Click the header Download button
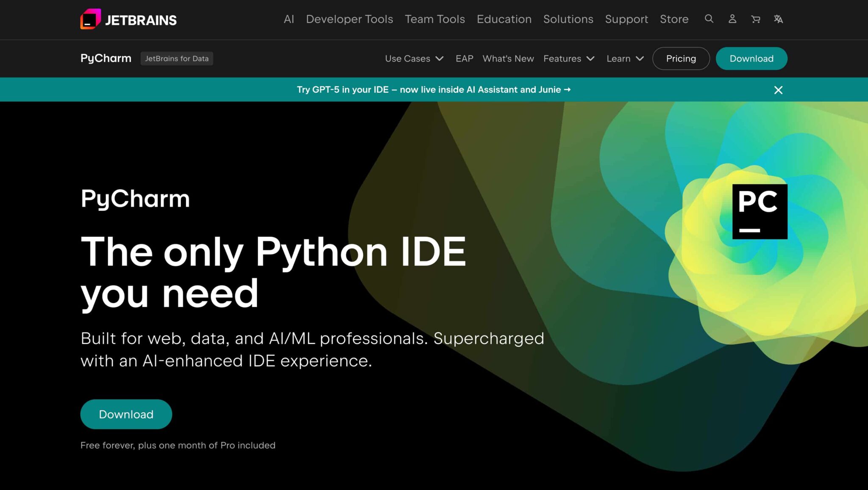Image resolution: width=868 pixels, height=490 pixels. pos(751,58)
